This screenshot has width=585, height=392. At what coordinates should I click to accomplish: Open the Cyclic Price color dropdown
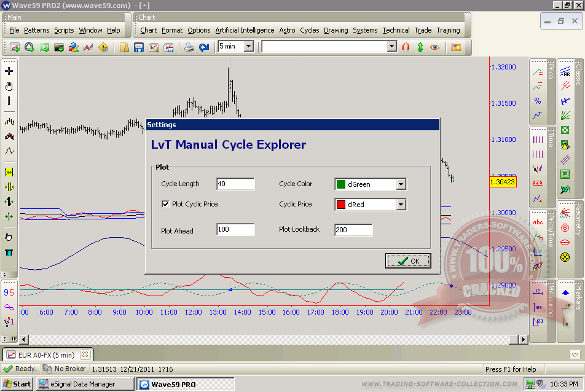[x=401, y=205]
